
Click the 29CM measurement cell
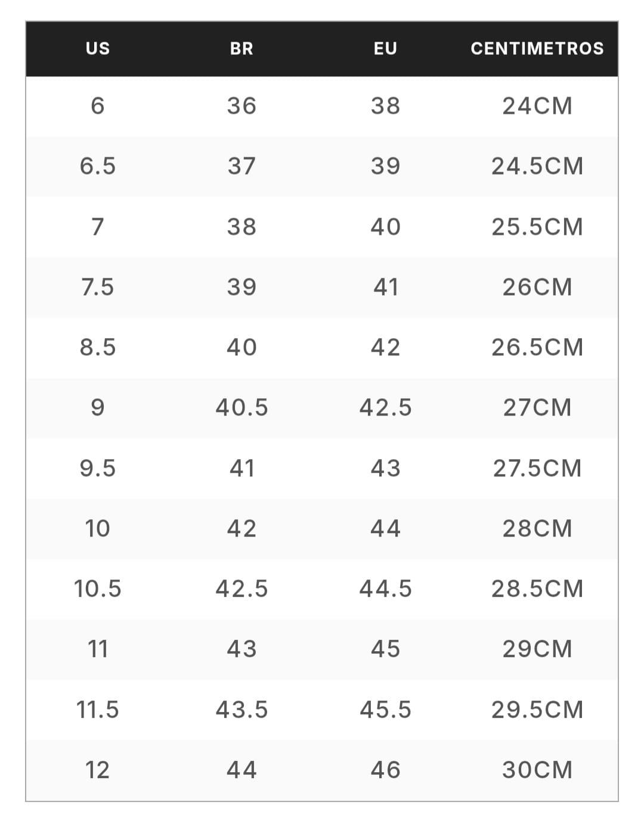(x=537, y=649)
